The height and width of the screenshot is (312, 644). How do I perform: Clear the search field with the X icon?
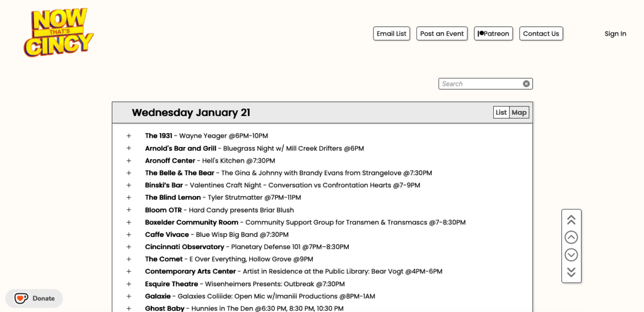[x=526, y=84]
